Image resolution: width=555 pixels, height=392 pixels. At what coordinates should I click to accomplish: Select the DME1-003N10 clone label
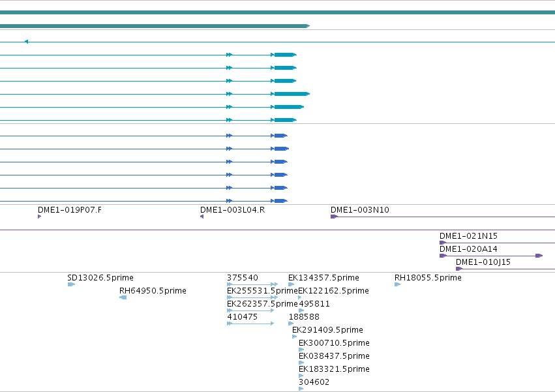click(x=360, y=210)
